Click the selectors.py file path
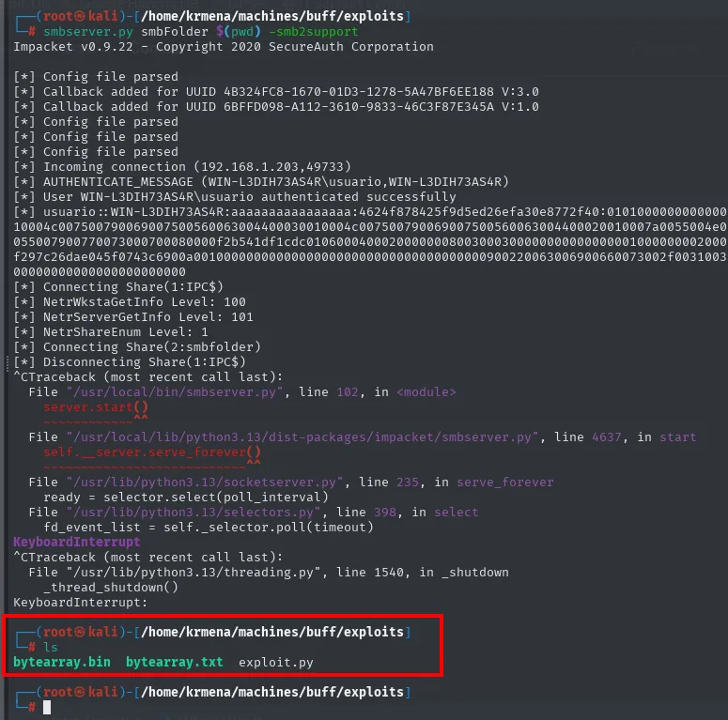This screenshot has width=728, height=720. coord(194,513)
